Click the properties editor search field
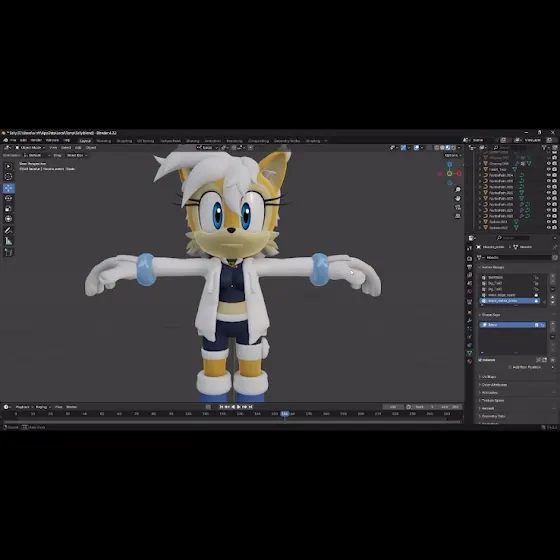The image size is (560, 560). tap(512, 238)
